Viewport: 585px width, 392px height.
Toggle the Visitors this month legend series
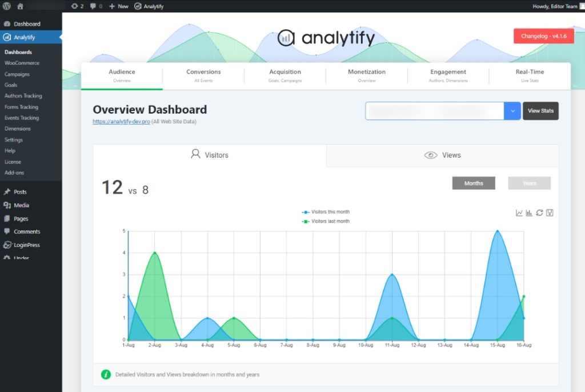pyautogui.click(x=326, y=211)
